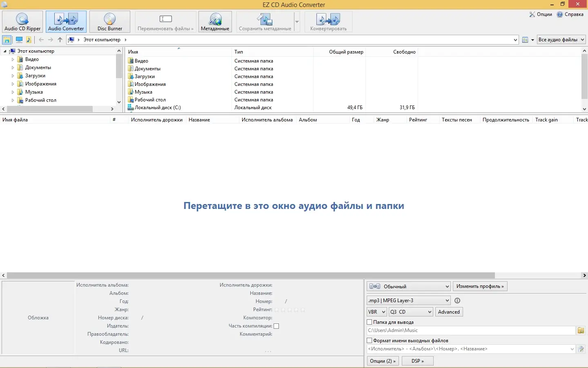Open the Метаданные tool
The width and height of the screenshot is (588, 368).
pos(215,22)
